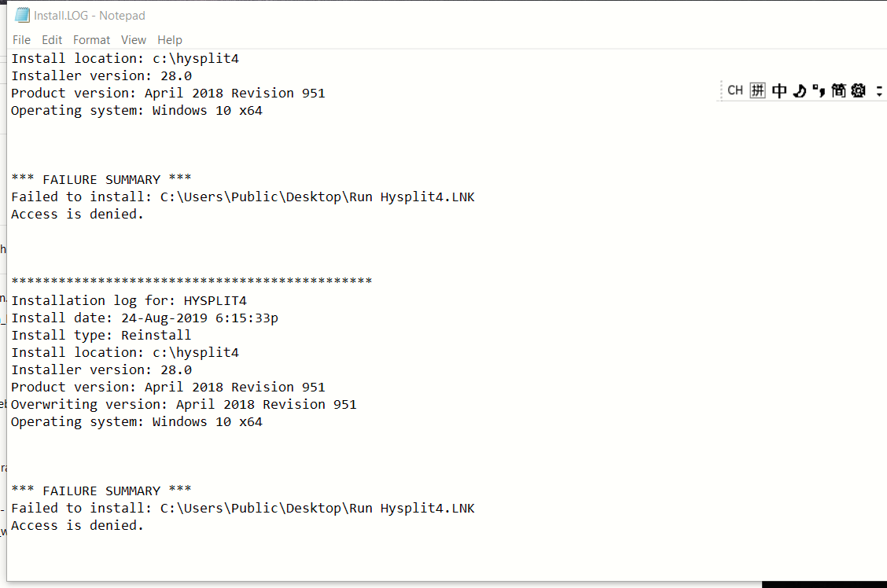Click the CH input language indicator
Image resolution: width=887 pixels, height=588 pixels.
[734, 90]
